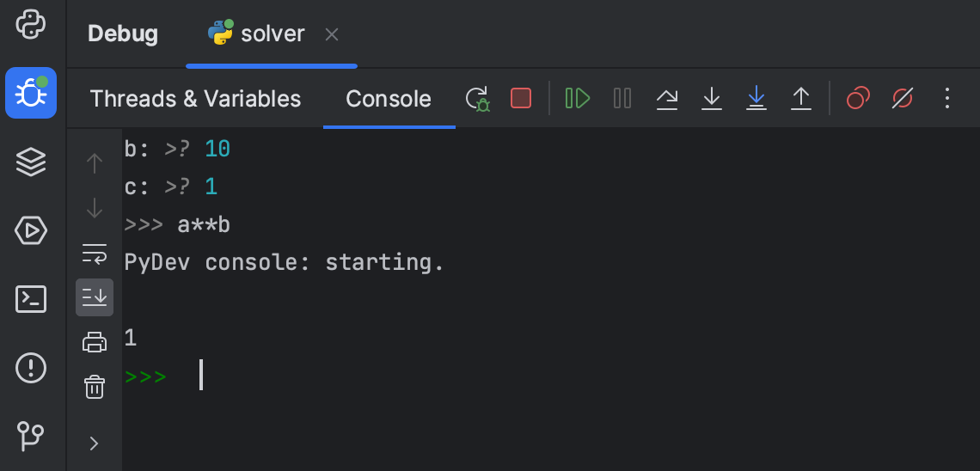Open the Git version control panel
The height and width of the screenshot is (471, 980).
(31, 436)
